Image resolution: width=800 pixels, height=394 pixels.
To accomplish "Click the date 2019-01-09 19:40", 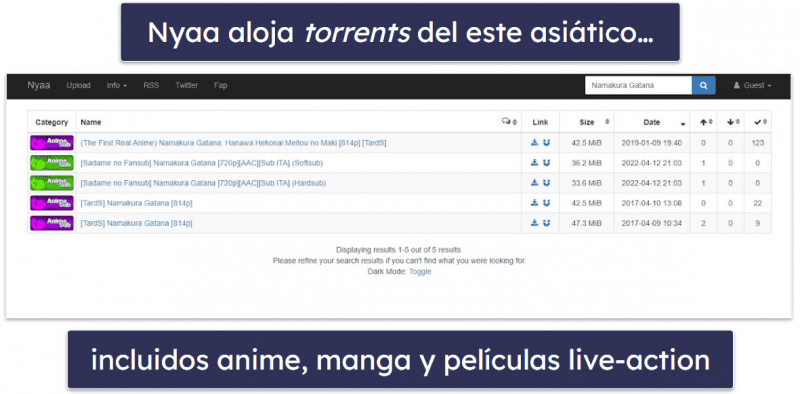I will [652, 143].
